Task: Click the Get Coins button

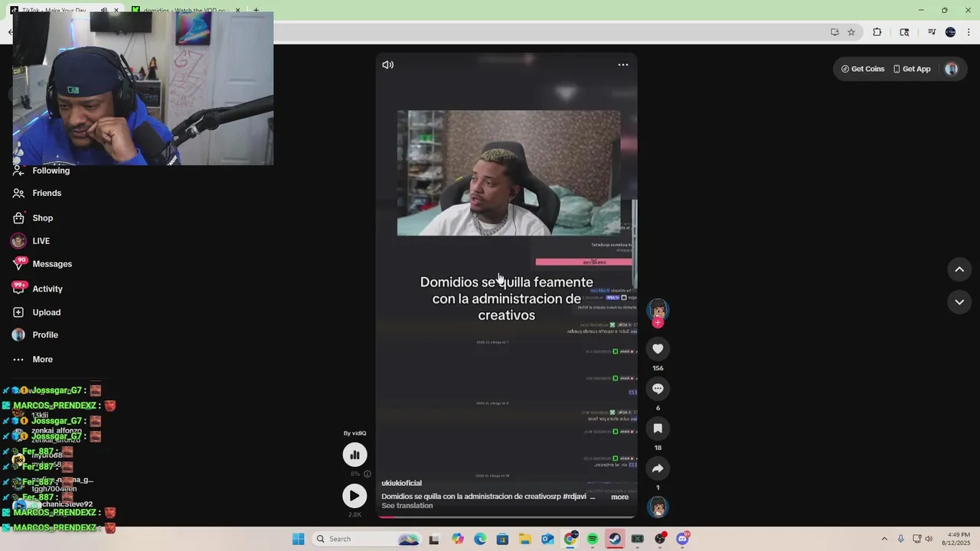Action: click(863, 69)
